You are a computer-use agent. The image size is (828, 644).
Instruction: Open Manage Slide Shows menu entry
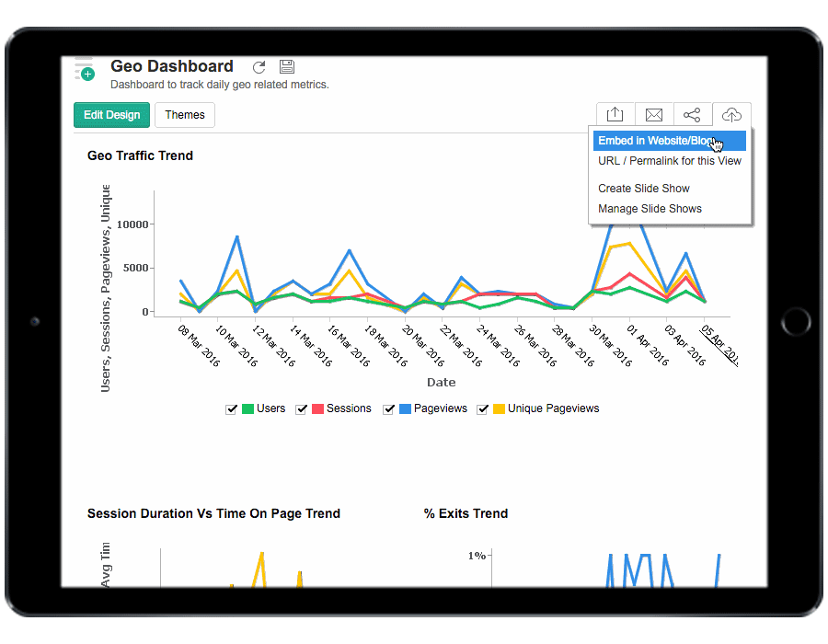coord(650,209)
